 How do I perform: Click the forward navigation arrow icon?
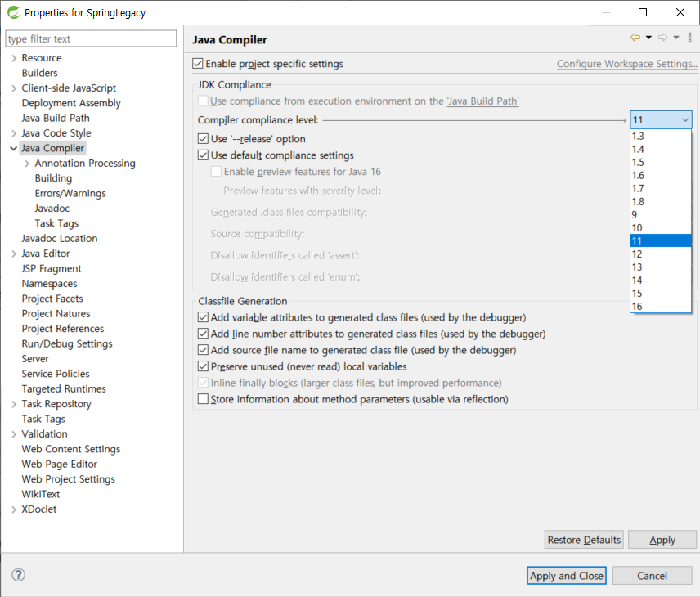(x=663, y=38)
